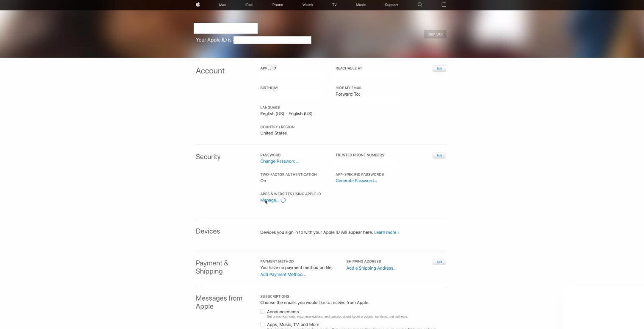Edit the Security section
The width and height of the screenshot is (644, 329).
(x=439, y=156)
